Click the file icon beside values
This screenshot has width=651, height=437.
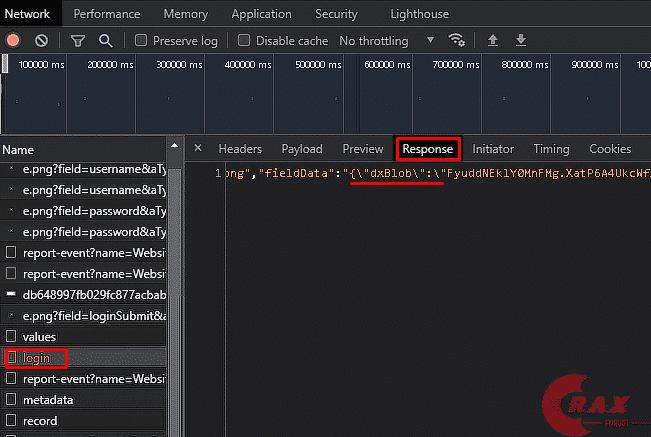click(11, 336)
